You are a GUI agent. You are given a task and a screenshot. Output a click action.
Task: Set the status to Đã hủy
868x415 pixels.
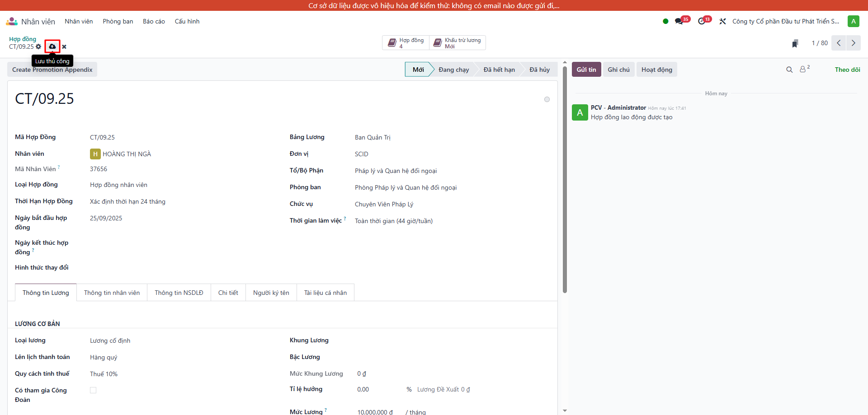pyautogui.click(x=540, y=70)
